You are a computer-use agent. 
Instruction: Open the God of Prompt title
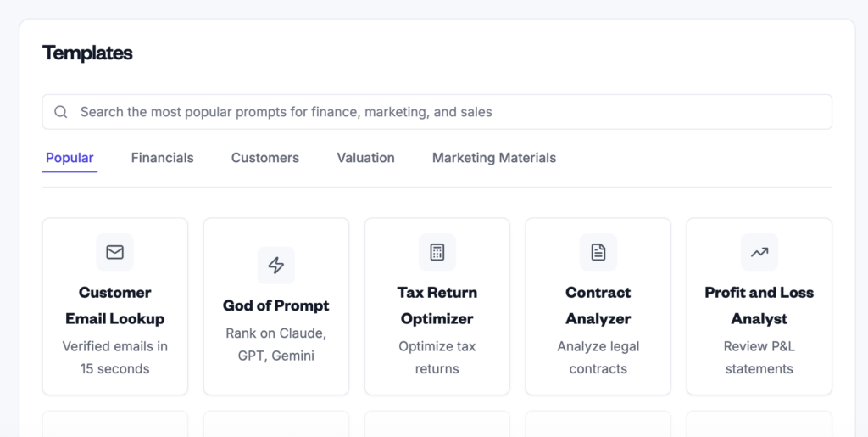coord(276,305)
